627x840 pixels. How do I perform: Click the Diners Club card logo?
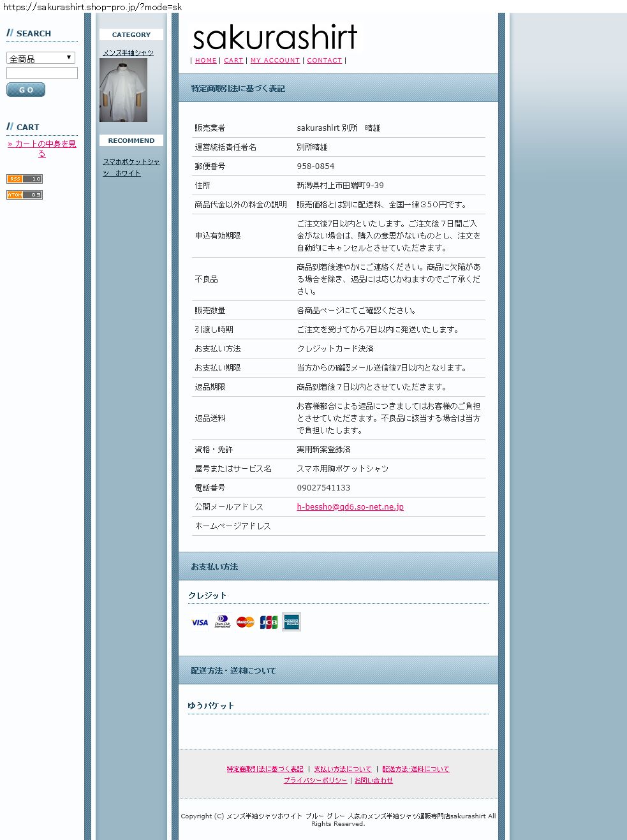click(222, 622)
